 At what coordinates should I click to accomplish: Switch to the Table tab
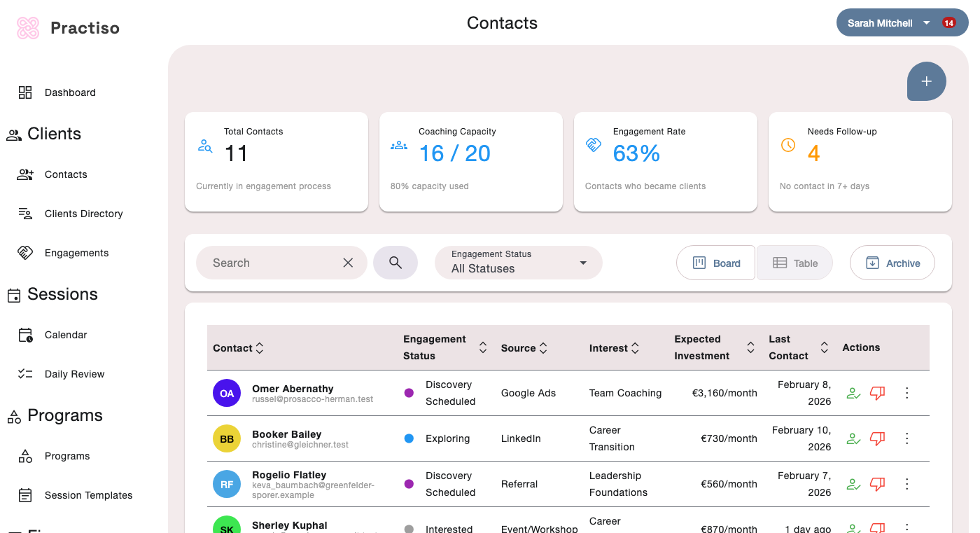click(794, 263)
